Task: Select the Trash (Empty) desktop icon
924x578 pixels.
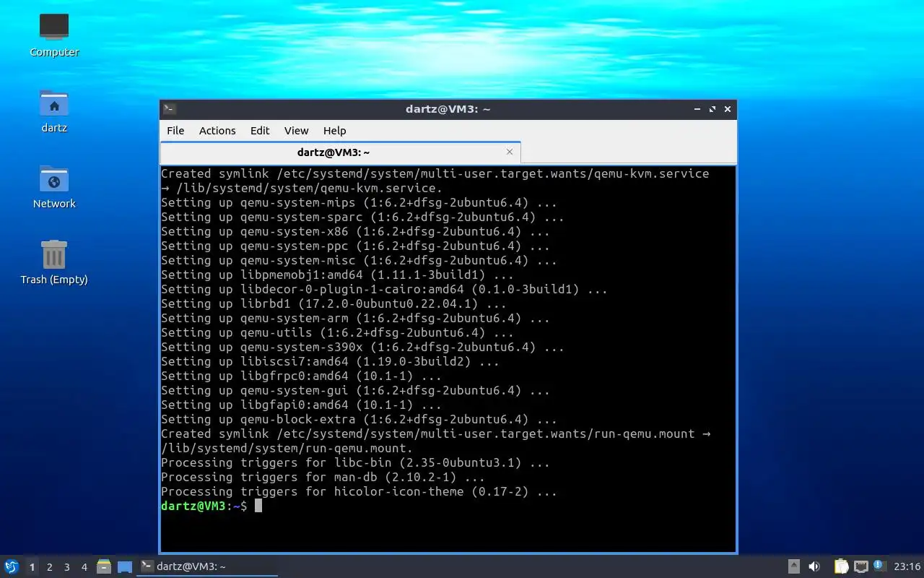Action: point(54,262)
